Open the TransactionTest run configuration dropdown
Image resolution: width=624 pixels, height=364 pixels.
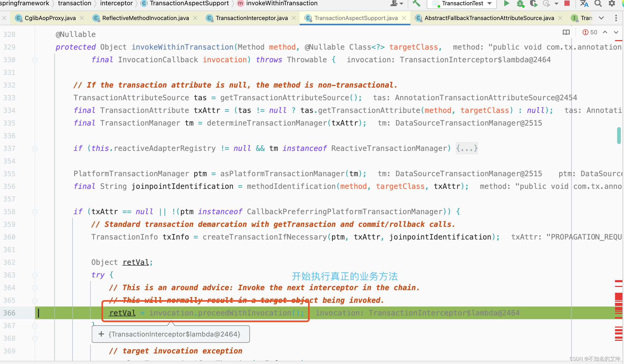[490, 3]
